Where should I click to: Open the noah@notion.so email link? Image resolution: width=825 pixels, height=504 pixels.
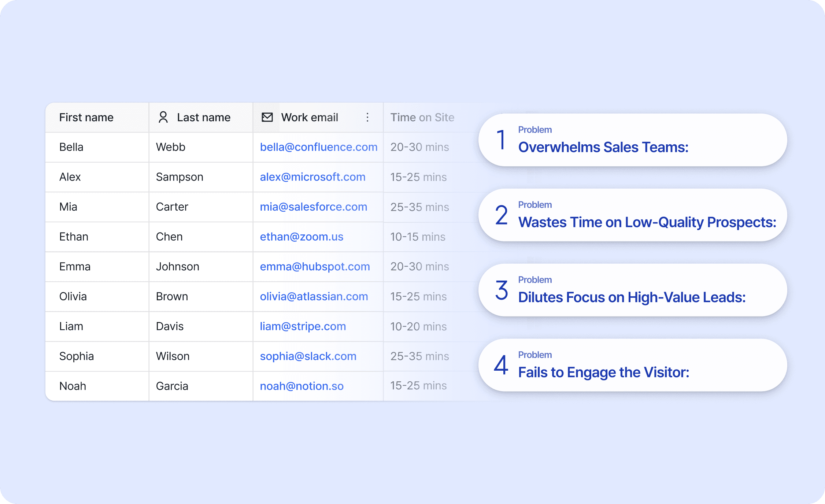[x=301, y=386]
